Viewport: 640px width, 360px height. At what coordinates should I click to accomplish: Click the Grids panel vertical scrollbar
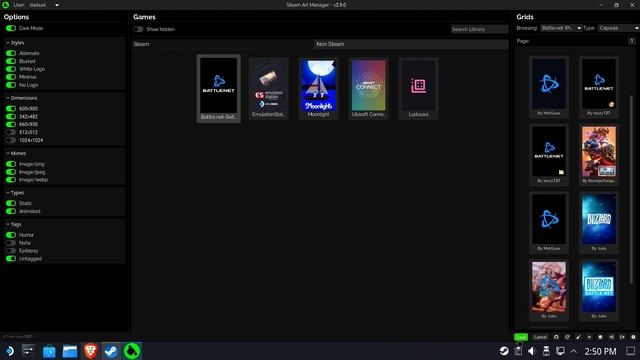tap(631, 189)
